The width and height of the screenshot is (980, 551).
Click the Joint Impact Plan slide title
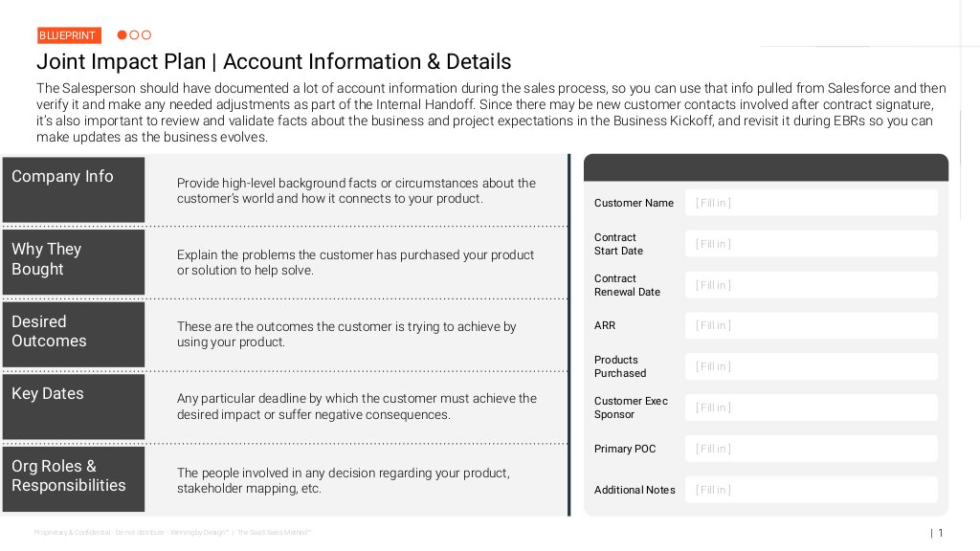(274, 62)
